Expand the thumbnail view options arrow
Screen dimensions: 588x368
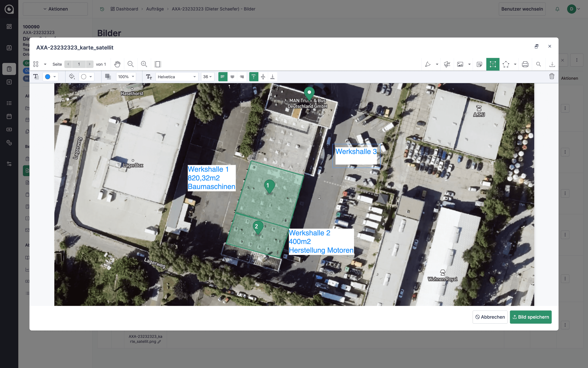click(45, 64)
